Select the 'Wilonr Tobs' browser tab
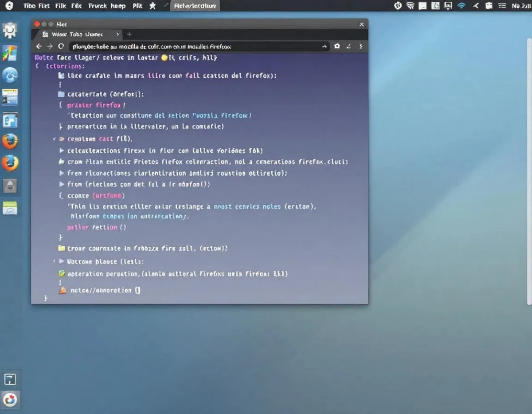532x414 pixels. 77,34
